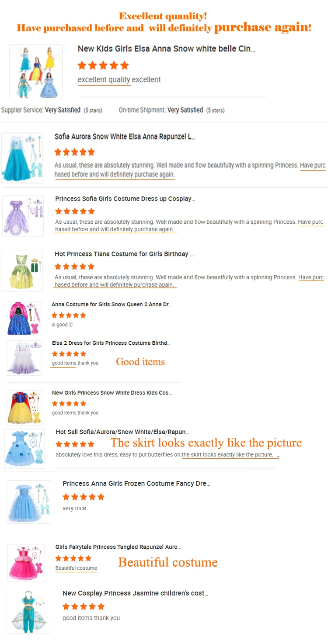Click 'Girls Fairytale Princess Tangled Rapunzel' title
This screenshot has width=328, height=644.
click(x=118, y=547)
